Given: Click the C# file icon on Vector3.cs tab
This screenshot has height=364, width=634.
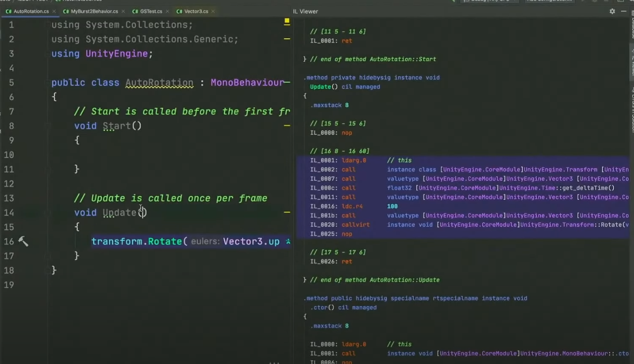Looking at the screenshot, I should pos(179,11).
